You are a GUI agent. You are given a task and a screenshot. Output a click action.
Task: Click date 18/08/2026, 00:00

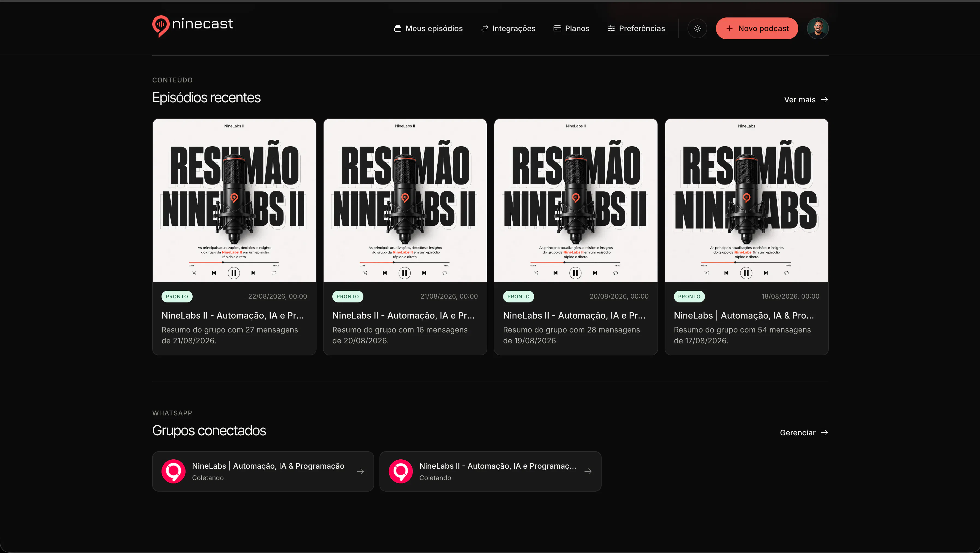point(790,296)
